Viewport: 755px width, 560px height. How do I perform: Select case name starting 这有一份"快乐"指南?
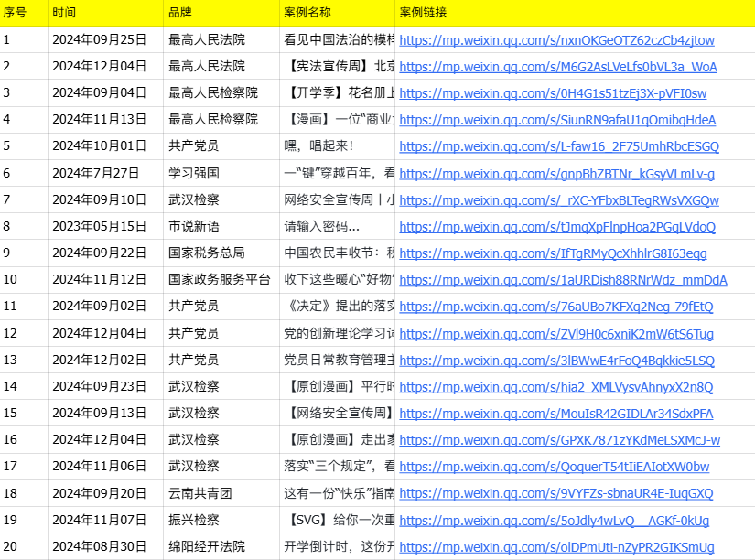tap(337, 492)
